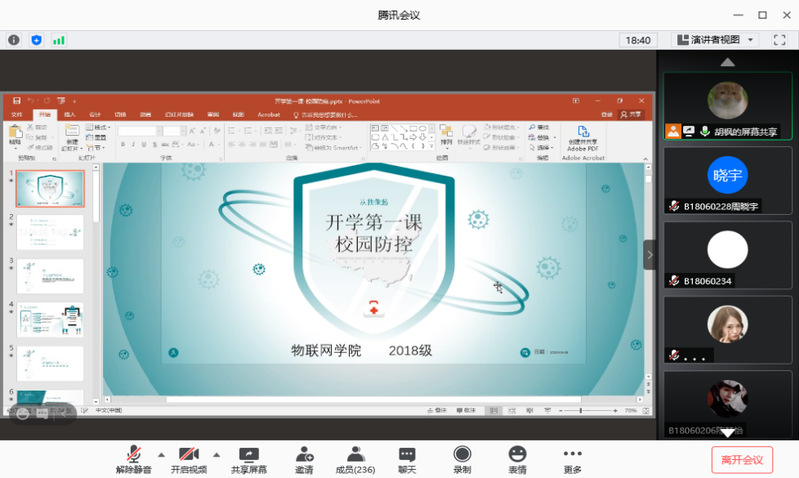Click the meeting info icon at top left
Image resolution: width=799 pixels, height=478 pixels.
[14, 40]
